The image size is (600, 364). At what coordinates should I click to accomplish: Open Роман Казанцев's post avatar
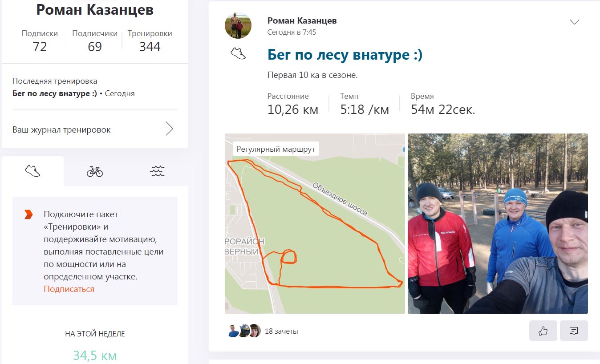coord(238,25)
